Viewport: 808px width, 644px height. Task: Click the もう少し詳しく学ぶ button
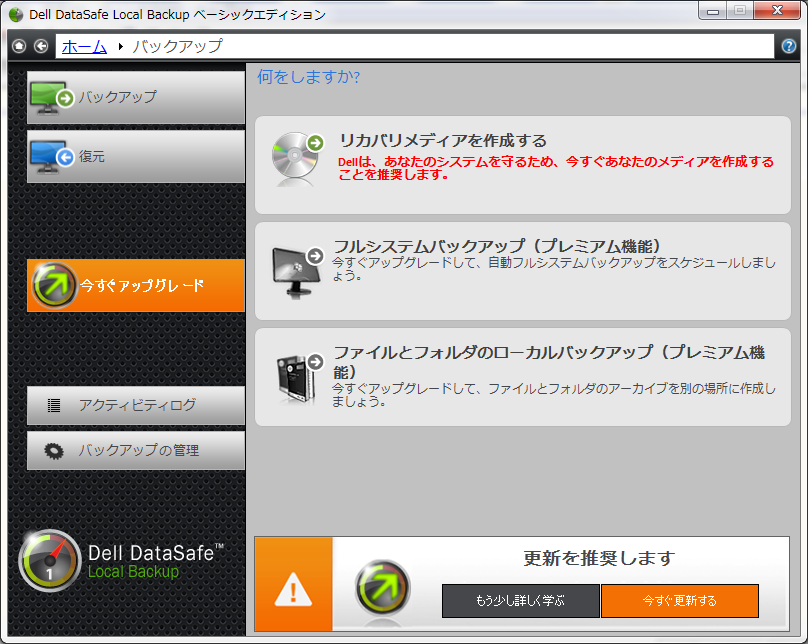(521, 601)
